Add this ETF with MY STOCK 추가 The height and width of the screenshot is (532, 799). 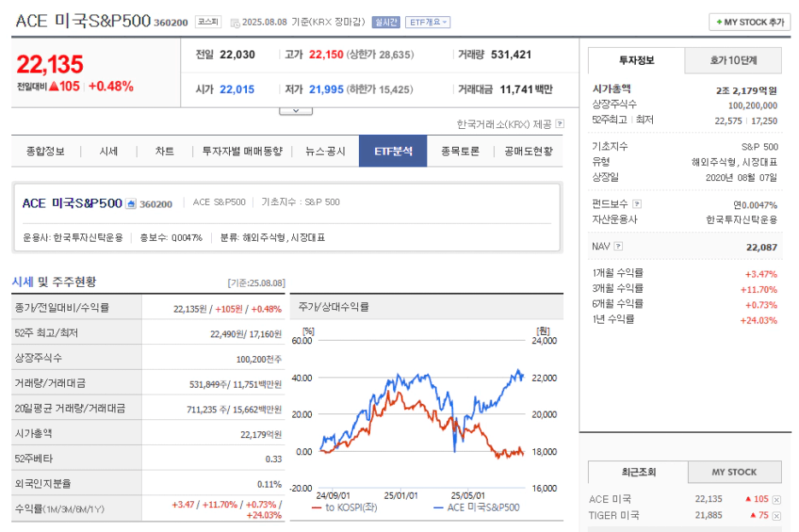749,22
